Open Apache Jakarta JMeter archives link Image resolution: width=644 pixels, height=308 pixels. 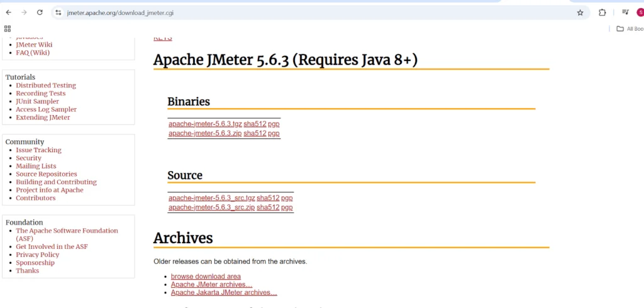(x=224, y=292)
